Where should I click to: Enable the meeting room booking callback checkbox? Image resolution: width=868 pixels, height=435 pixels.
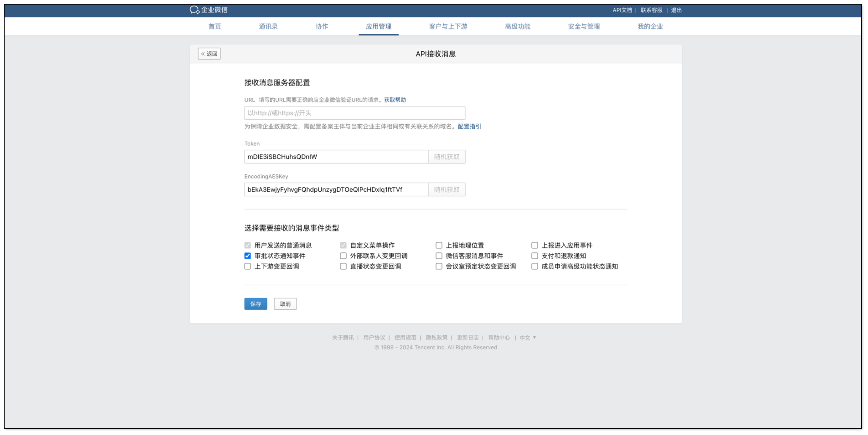click(439, 266)
